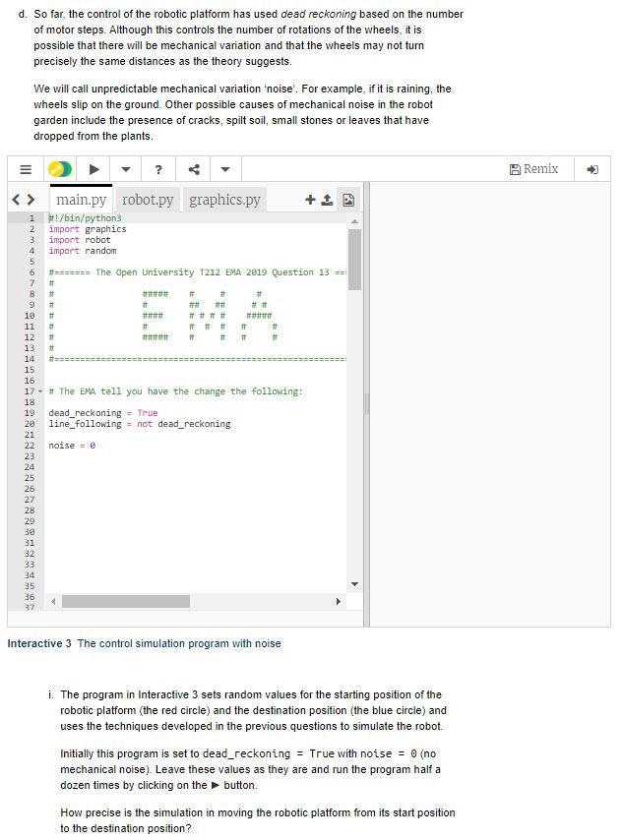Click the Remix button
This screenshot has height=840, width=623.
coord(533,169)
